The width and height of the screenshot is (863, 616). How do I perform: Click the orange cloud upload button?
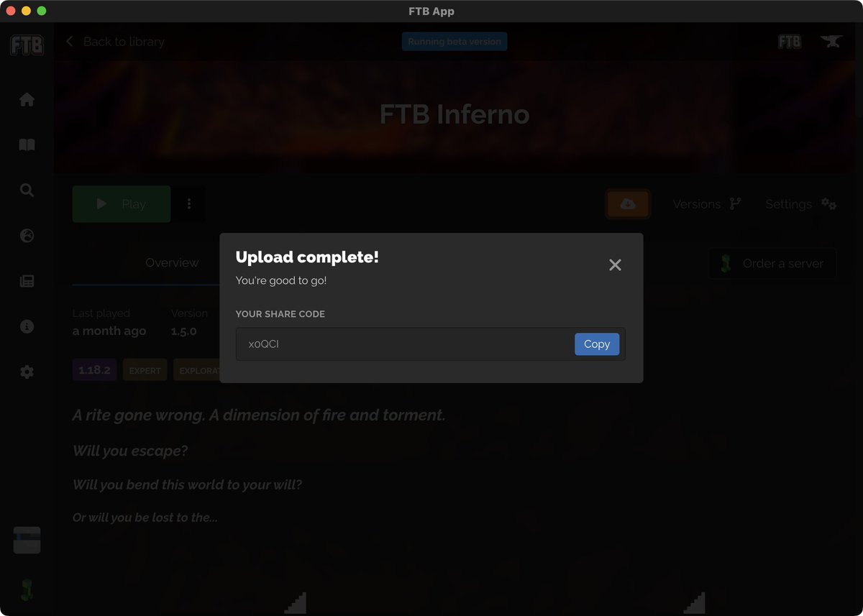(x=628, y=204)
